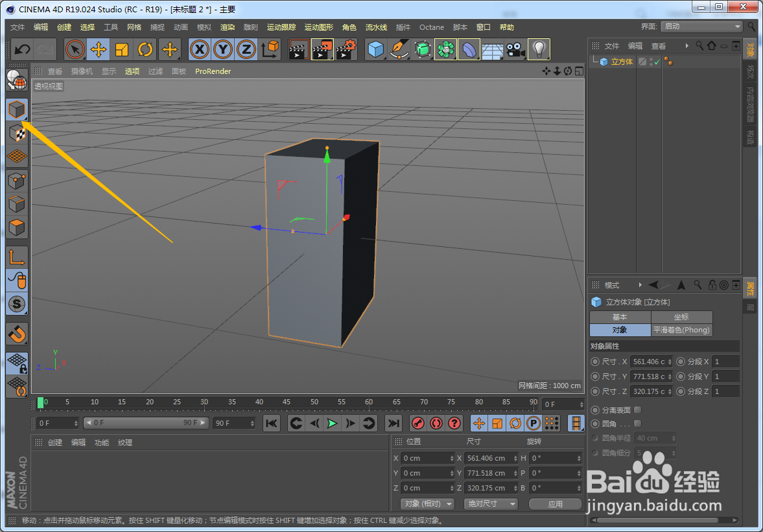The image size is (763, 532).
Task: Open 绝对尺寸 size mode dropdown
Action: 491,503
